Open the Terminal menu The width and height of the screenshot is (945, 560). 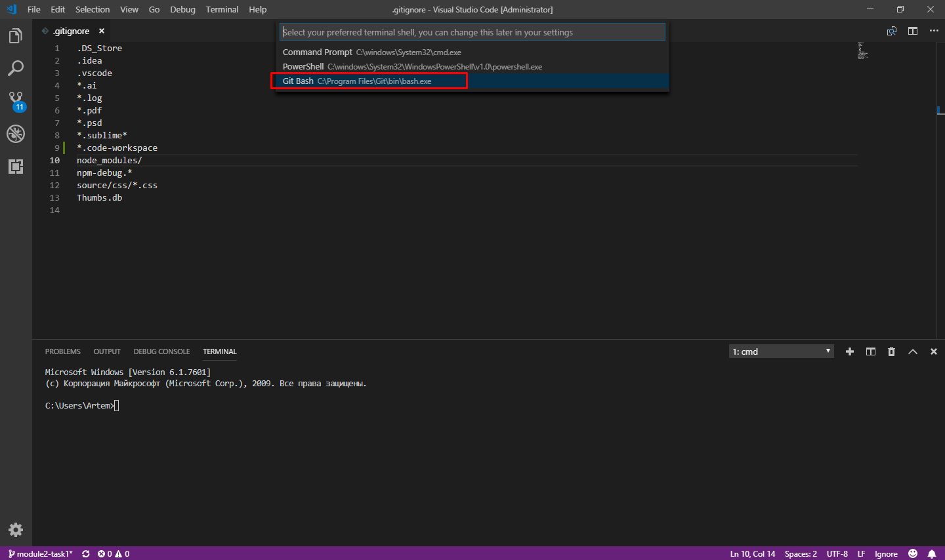(222, 9)
